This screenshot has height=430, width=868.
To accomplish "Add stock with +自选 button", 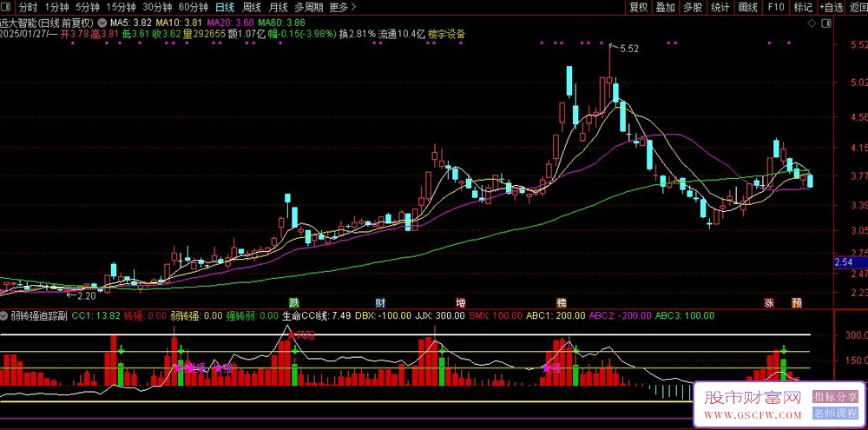I will (832, 7).
